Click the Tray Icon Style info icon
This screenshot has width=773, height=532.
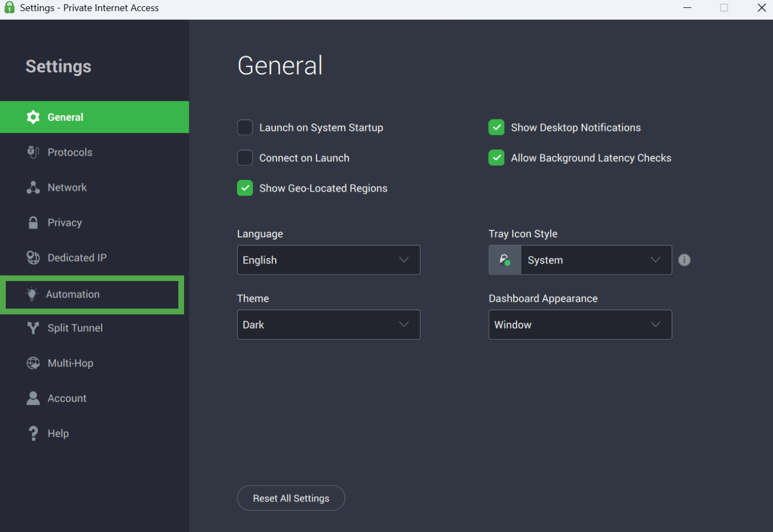[684, 260]
